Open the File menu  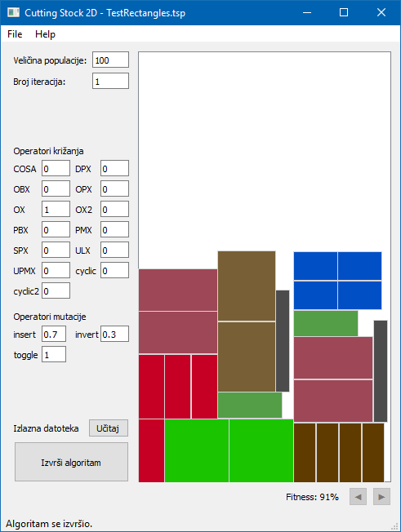click(x=15, y=34)
